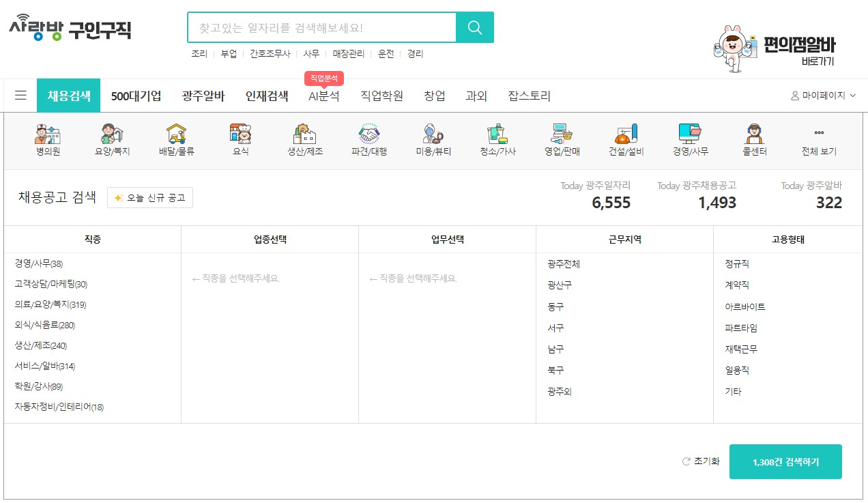Choose employment type 일용직
This screenshot has width=868, height=503.
point(737,371)
